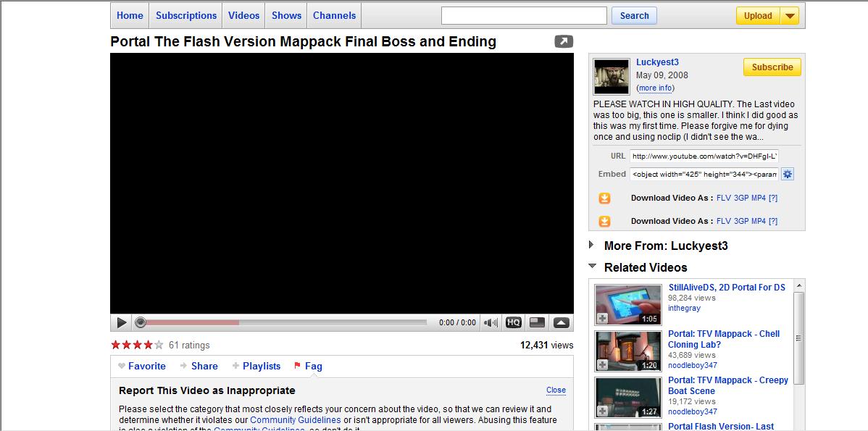
Task: Open the StillAliveDS video thumbnail
Action: coord(628,304)
